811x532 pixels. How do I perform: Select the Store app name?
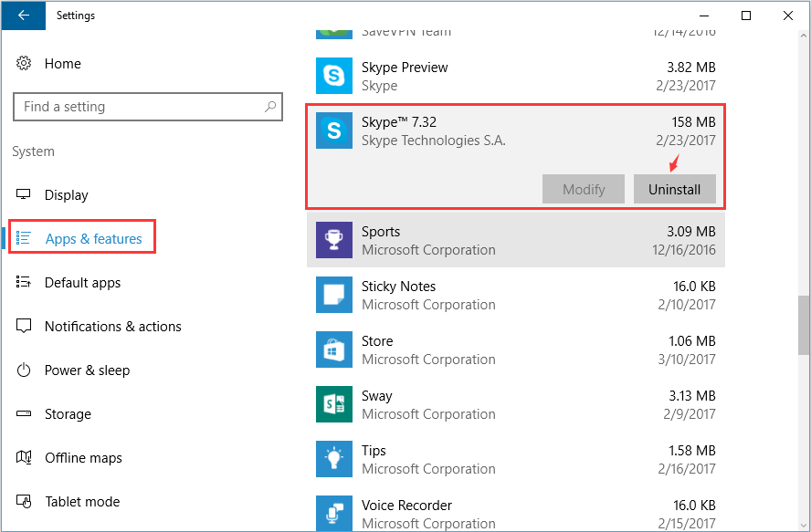pos(377,341)
